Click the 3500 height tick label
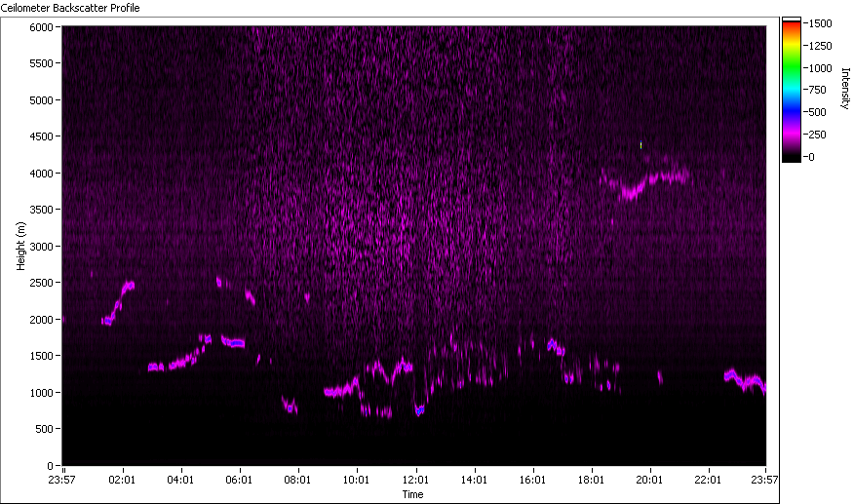Viewport: 854px width, 504px height. click(41, 210)
